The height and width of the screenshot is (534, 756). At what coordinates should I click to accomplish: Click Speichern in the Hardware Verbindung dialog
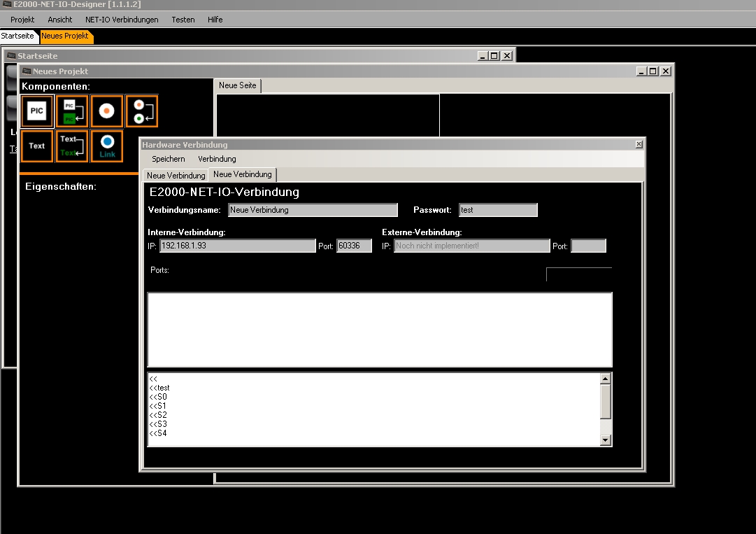[x=169, y=159]
